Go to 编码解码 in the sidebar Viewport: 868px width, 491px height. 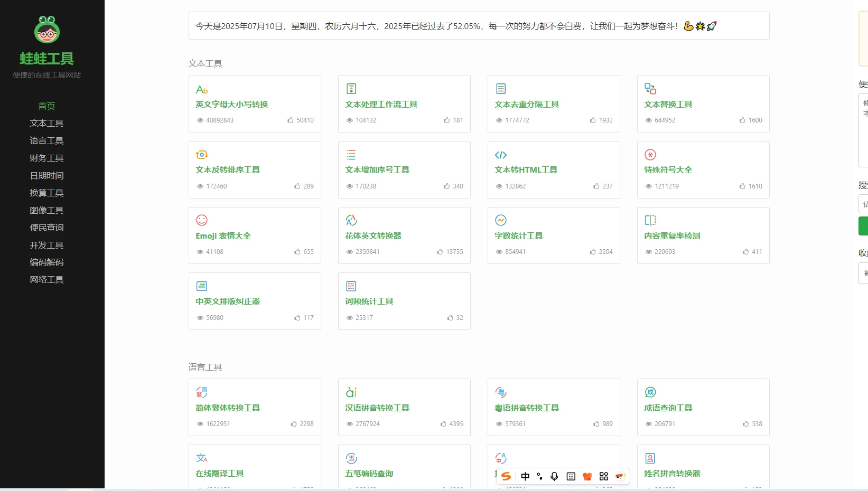coord(46,262)
